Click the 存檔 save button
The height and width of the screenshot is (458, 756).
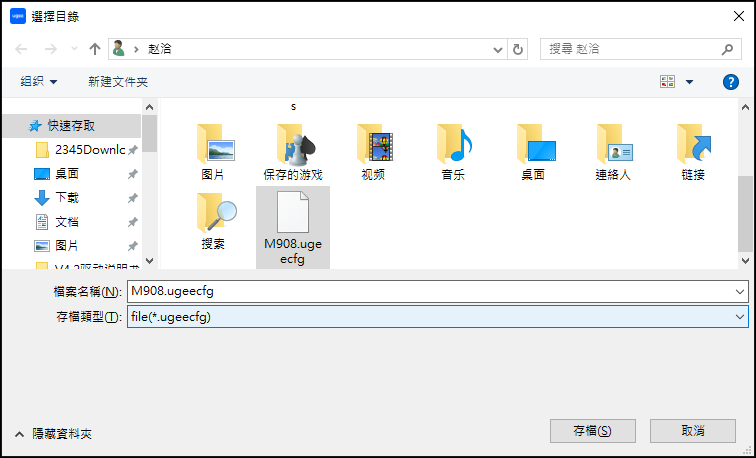(x=592, y=431)
